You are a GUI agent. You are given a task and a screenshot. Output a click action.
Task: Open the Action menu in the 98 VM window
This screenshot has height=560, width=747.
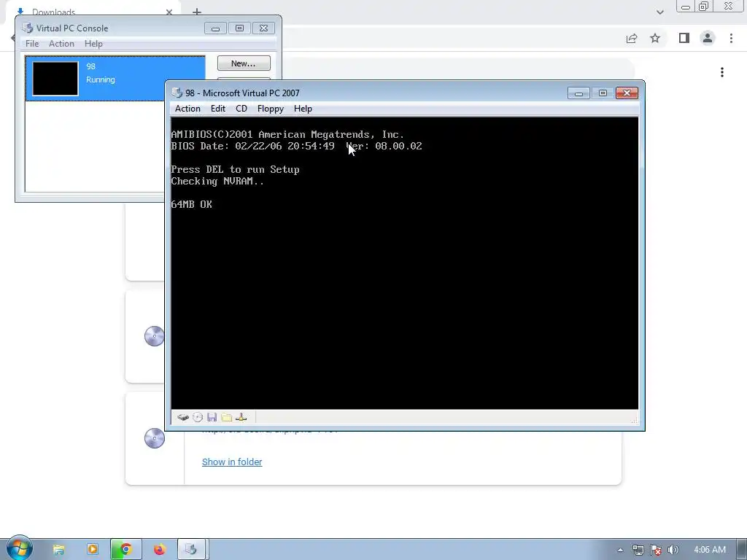(x=187, y=109)
